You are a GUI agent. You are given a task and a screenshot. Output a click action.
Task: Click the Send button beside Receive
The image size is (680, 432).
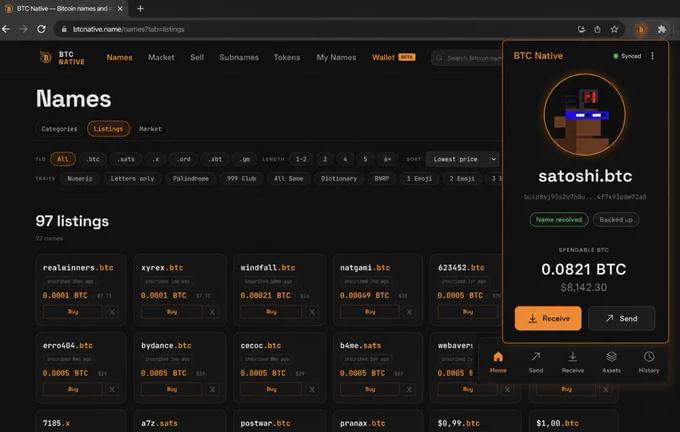tap(621, 318)
